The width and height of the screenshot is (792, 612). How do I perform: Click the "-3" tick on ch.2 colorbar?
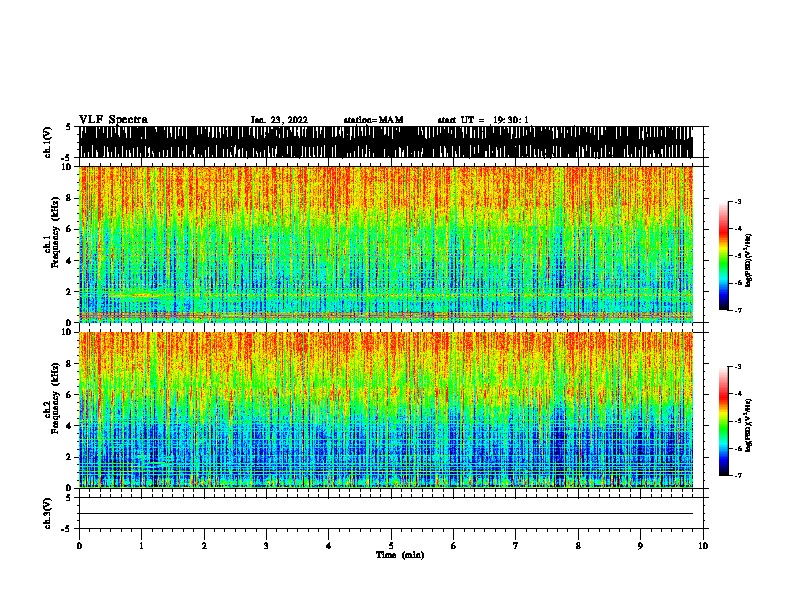click(x=738, y=367)
